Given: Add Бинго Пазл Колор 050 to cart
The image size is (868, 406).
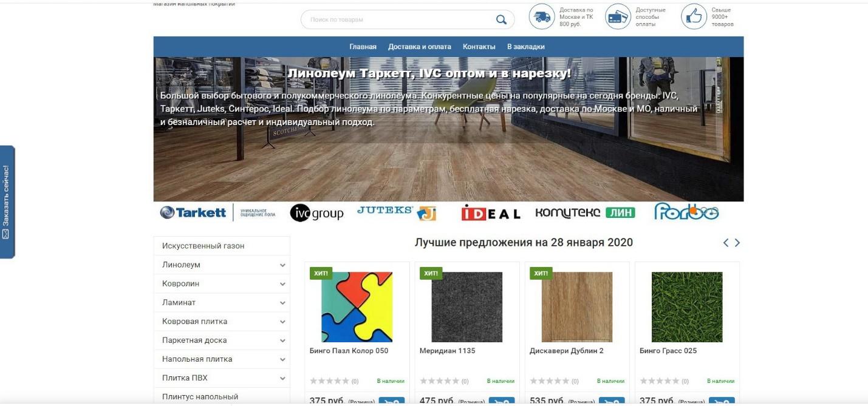Looking at the screenshot, I should pyautogui.click(x=392, y=401).
